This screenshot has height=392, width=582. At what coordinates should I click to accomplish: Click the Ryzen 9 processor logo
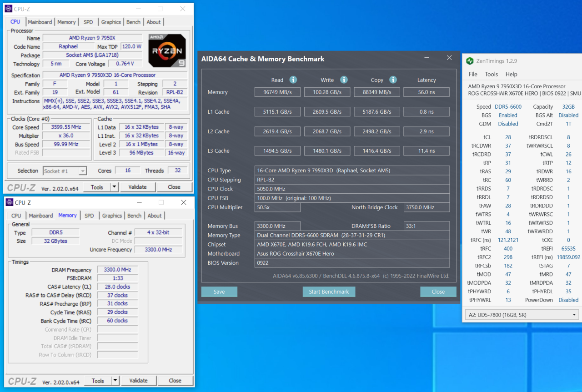[167, 50]
